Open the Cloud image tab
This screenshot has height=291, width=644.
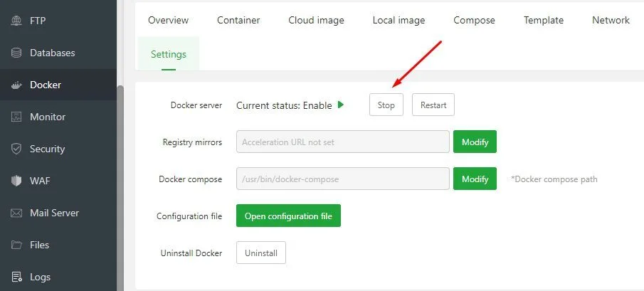pyautogui.click(x=316, y=20)
